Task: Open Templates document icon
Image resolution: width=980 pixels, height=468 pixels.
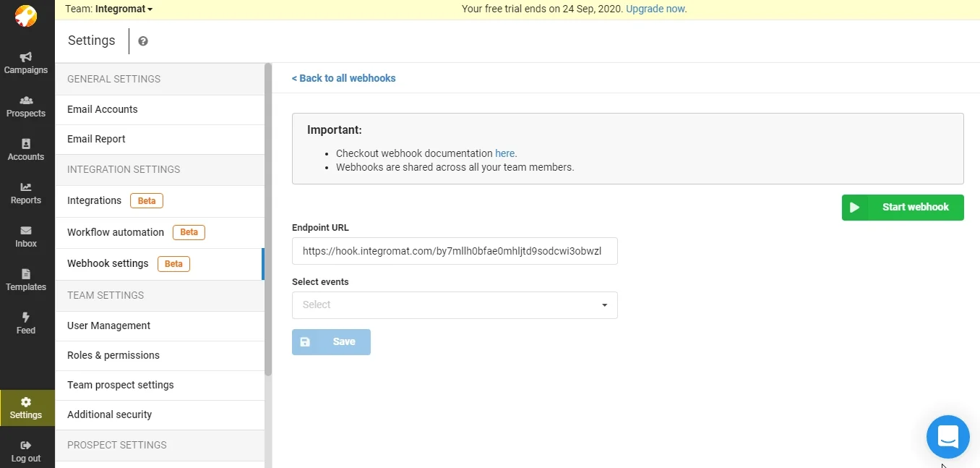Action: (26, 274)
